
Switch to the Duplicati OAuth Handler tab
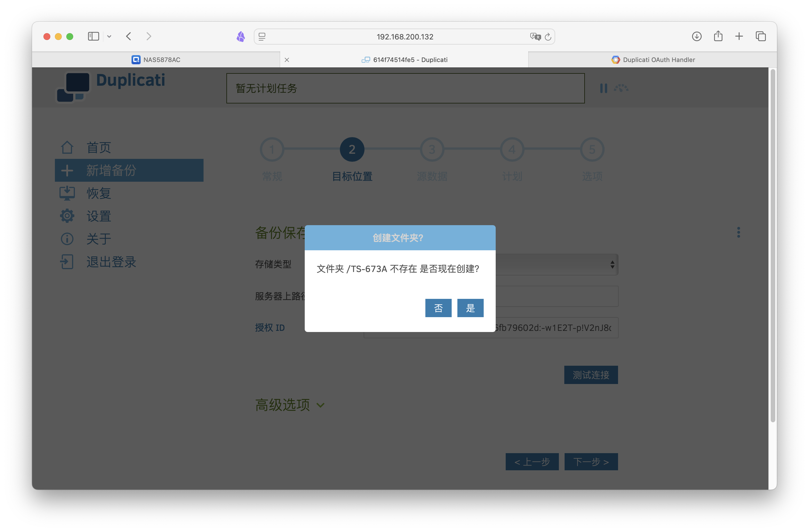click(653, 60)
